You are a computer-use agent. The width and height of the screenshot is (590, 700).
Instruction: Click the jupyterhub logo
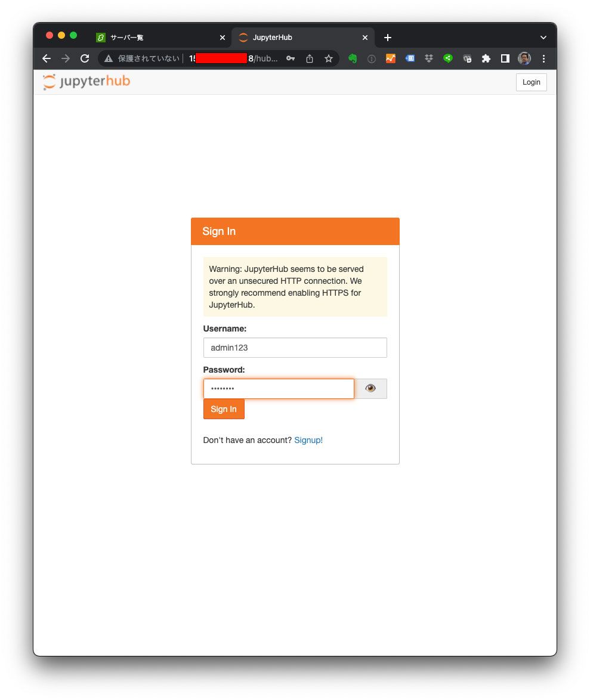[x=87, y=82]
